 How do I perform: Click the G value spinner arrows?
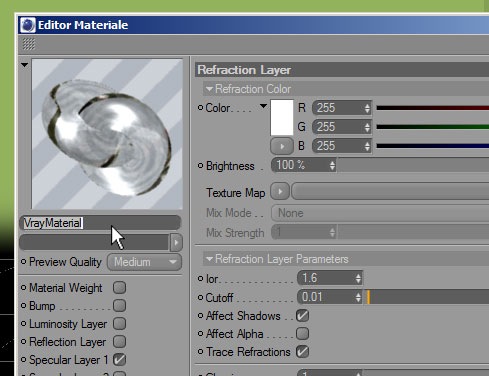367,127
